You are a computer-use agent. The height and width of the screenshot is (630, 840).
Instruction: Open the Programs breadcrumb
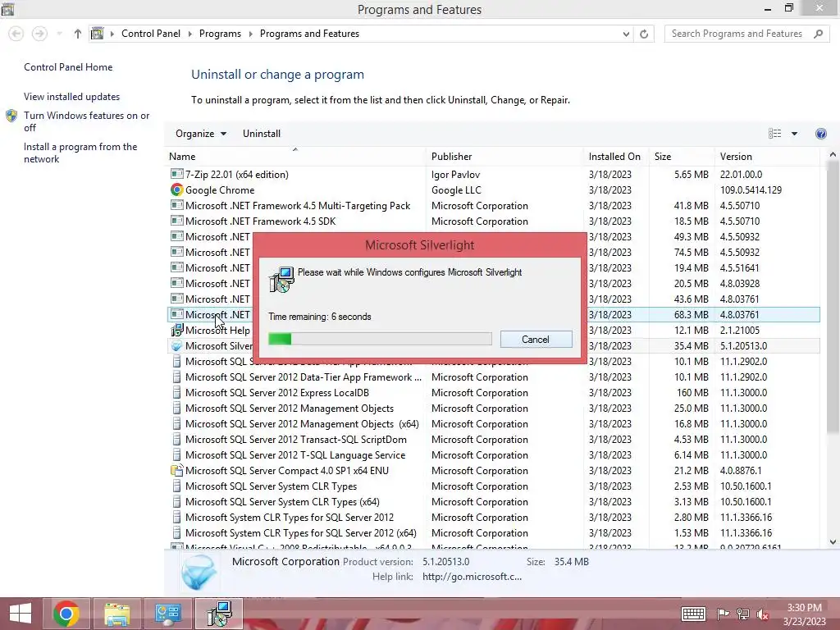click(220, 33)
